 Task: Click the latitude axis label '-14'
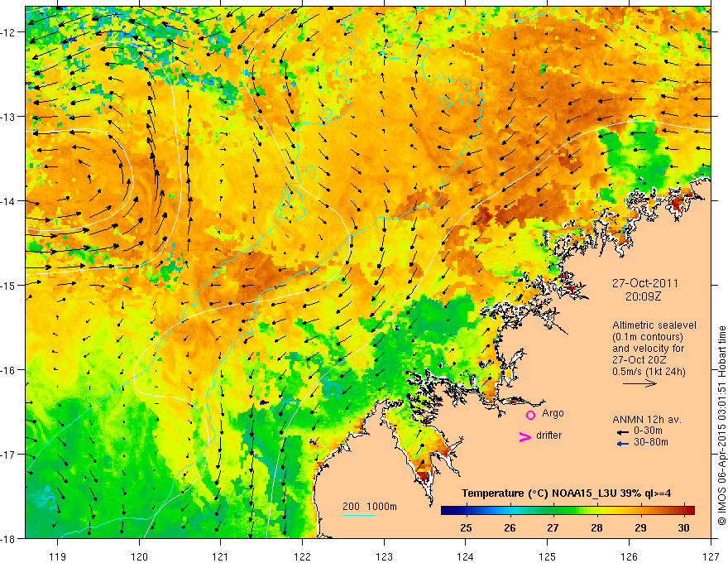[8, 201]
